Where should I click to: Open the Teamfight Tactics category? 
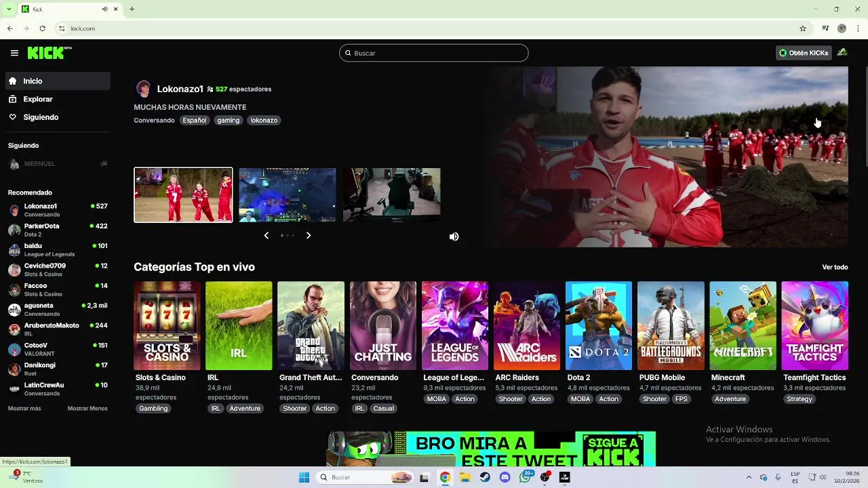coord(814,326)
